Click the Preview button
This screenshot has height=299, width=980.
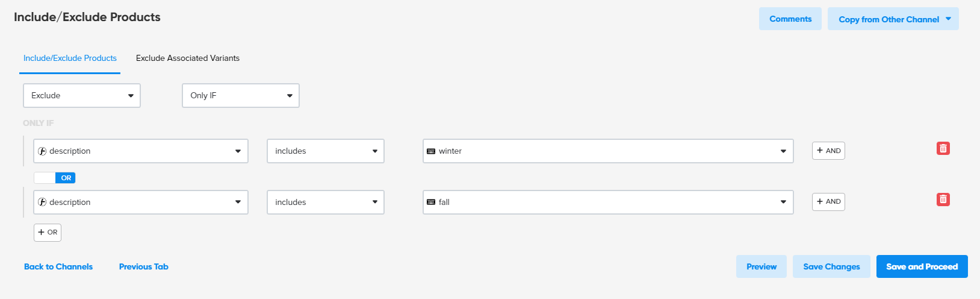tap(761, 266)
